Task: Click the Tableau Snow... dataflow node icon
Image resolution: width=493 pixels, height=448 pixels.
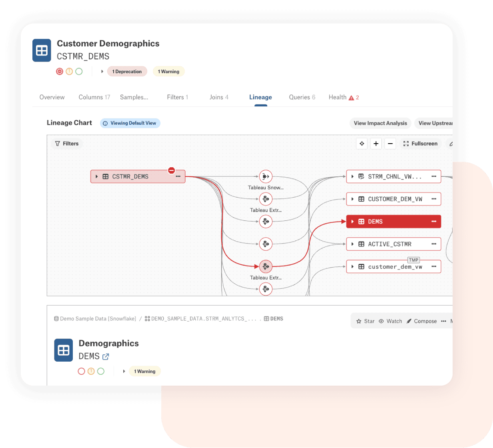Action: click(266, 176)
